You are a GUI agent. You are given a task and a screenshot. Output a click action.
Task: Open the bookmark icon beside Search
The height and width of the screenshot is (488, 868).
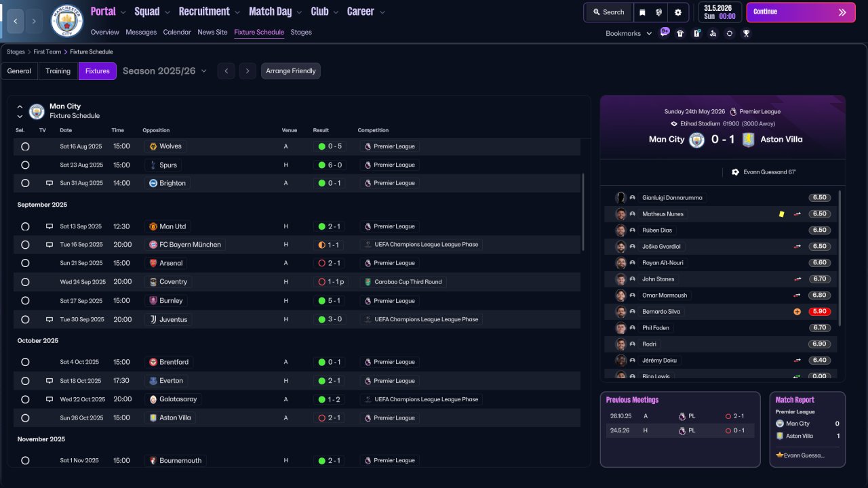point(643,12)
